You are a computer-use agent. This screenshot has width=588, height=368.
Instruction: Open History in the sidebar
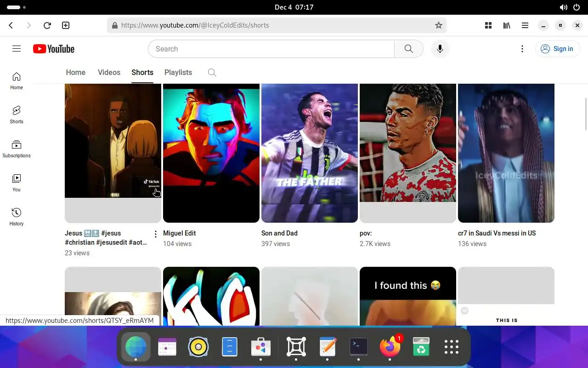(x=17, y=217)
